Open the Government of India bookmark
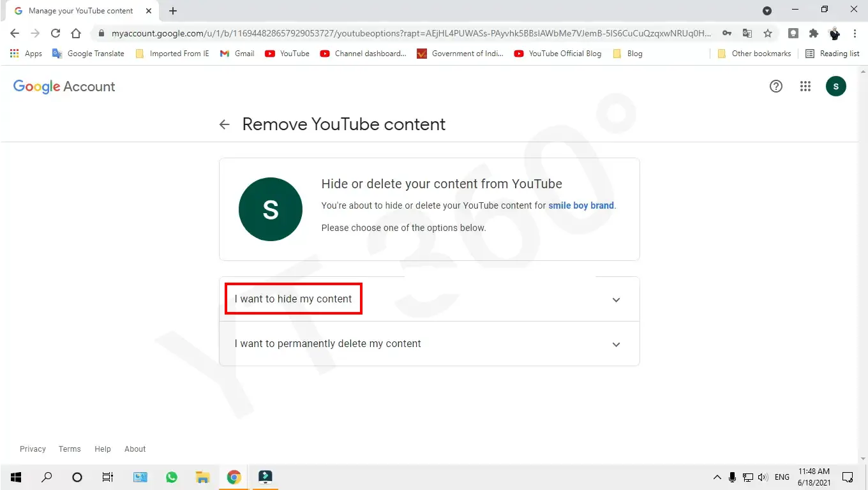This screenshot has width=868, height=490. click(x=460, y=54)
